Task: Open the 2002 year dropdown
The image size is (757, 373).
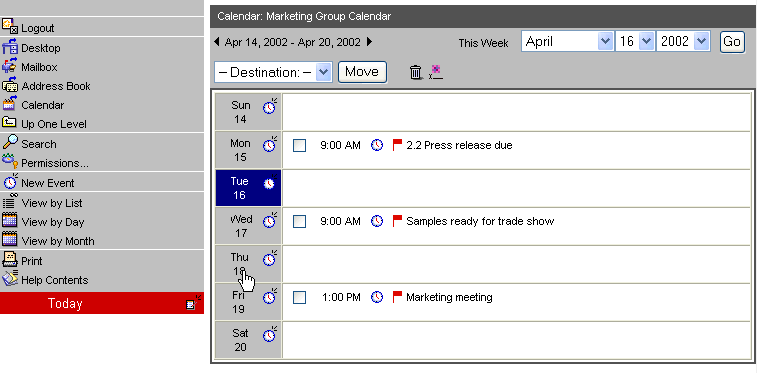Action: point(683,41)
